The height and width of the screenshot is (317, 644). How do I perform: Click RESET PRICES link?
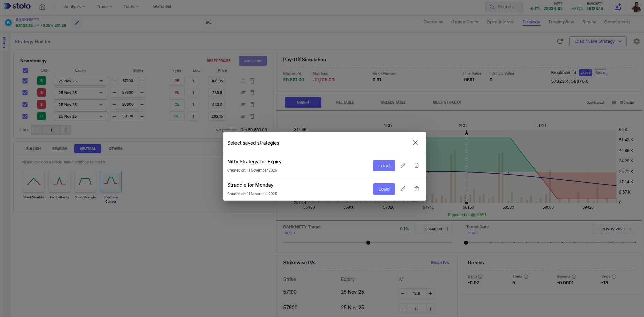point(219,61)
